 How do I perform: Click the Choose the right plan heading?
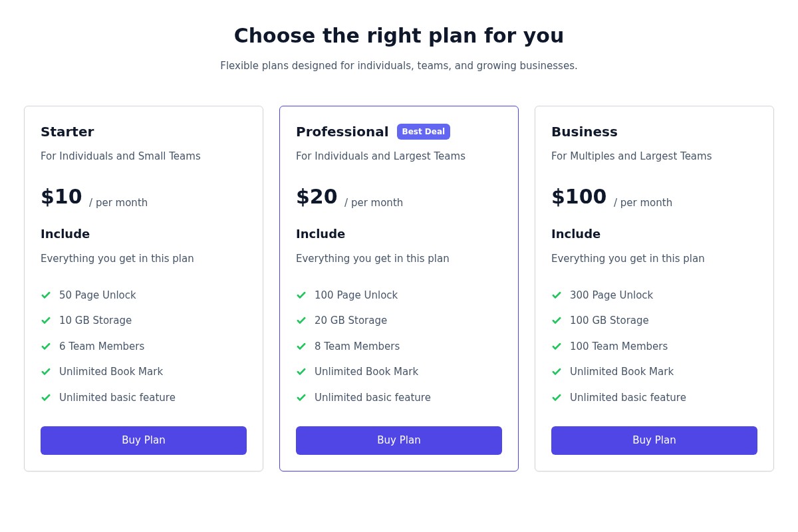pyautogui.click(x=399, y=35)
